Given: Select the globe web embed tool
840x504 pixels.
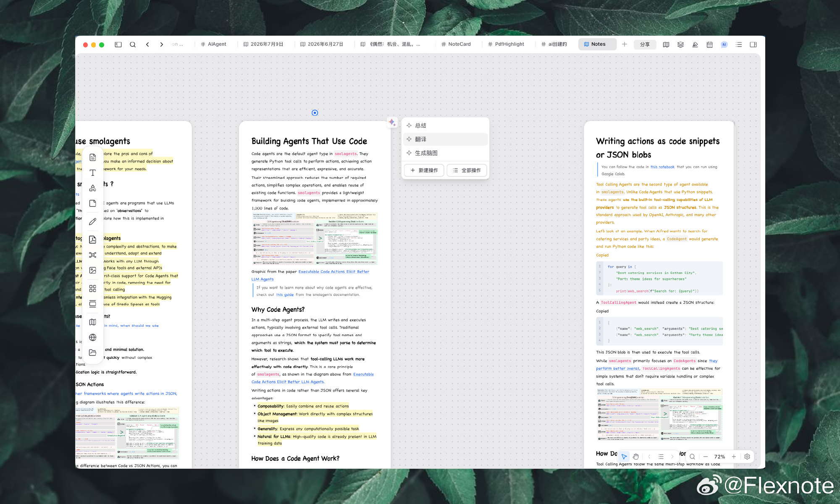Looking at the screenshot, I should point(93,337).
